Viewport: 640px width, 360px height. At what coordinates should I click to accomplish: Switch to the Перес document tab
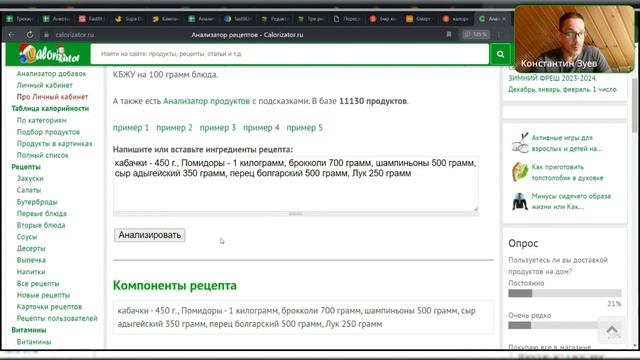[x=346, y=19]
